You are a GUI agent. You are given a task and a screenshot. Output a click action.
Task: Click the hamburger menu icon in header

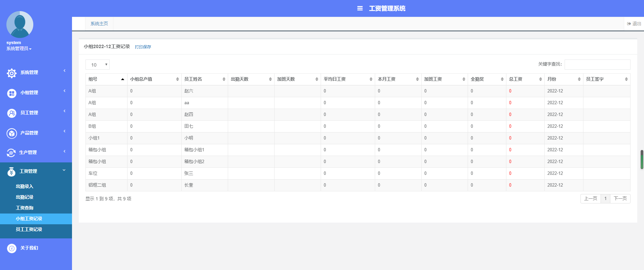pos(360,8)
